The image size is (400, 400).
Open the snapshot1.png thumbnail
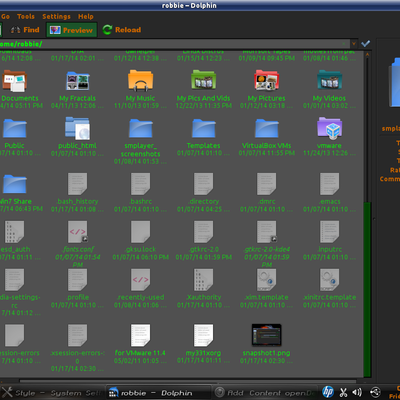pos(266,335)
